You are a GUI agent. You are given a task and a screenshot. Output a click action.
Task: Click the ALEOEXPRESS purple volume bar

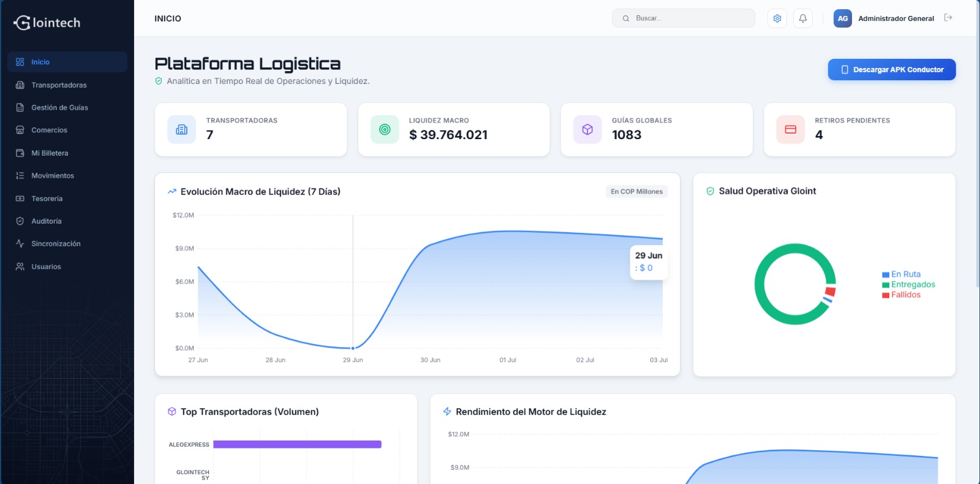297,444
